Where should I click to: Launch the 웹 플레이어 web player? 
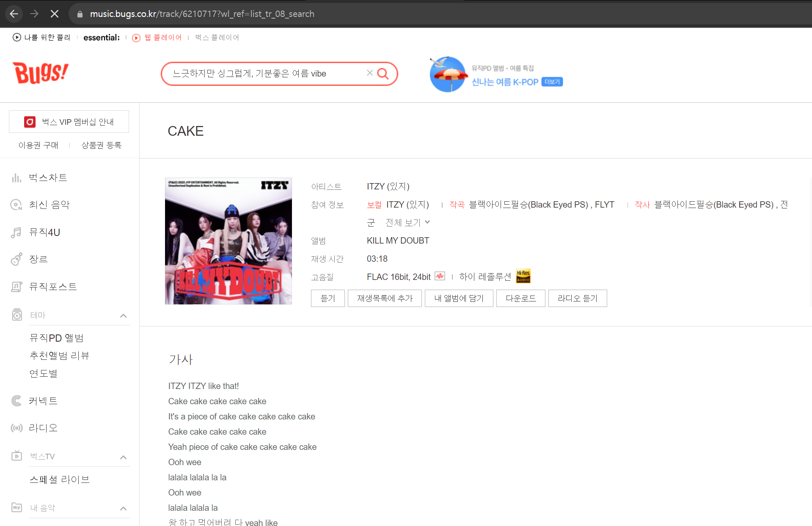pos(163,37)
